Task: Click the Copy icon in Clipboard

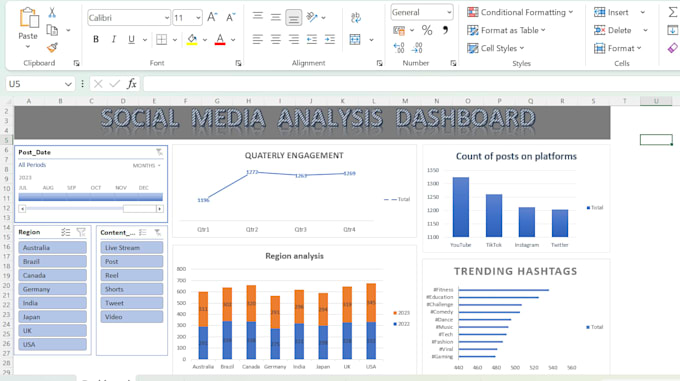Action: [52, 30]
